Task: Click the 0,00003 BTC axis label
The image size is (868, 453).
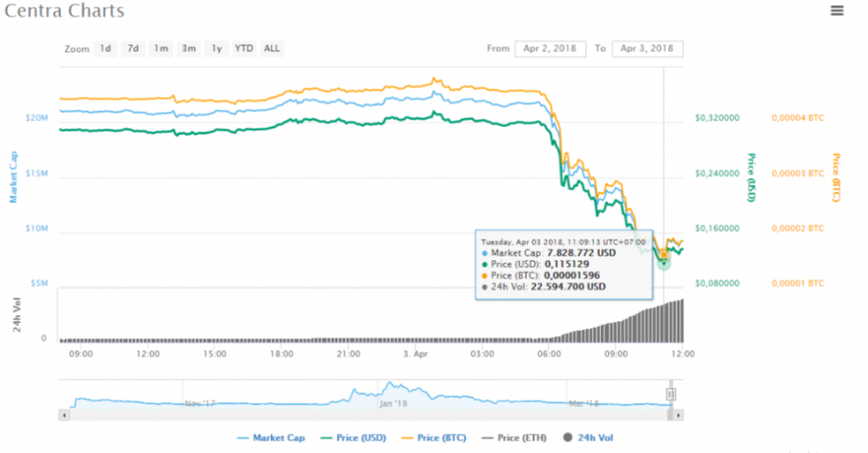Action: click(x=798, y=173)
